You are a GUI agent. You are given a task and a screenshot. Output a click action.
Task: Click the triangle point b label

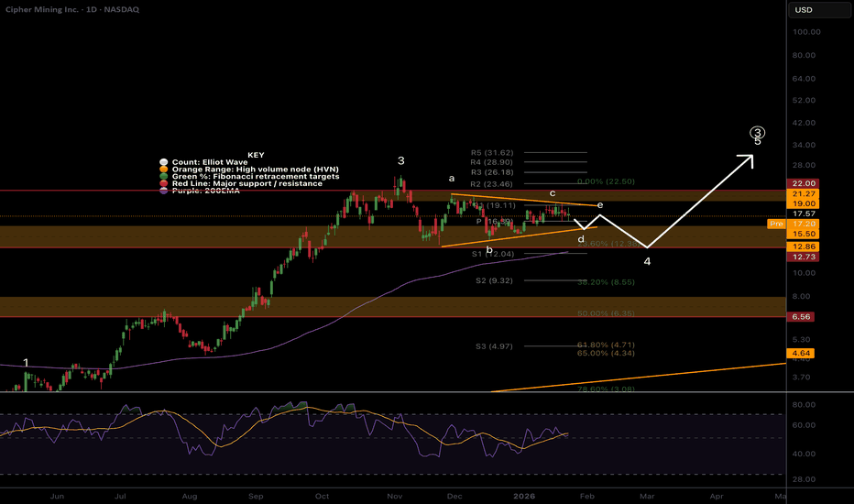coord(489,249)
